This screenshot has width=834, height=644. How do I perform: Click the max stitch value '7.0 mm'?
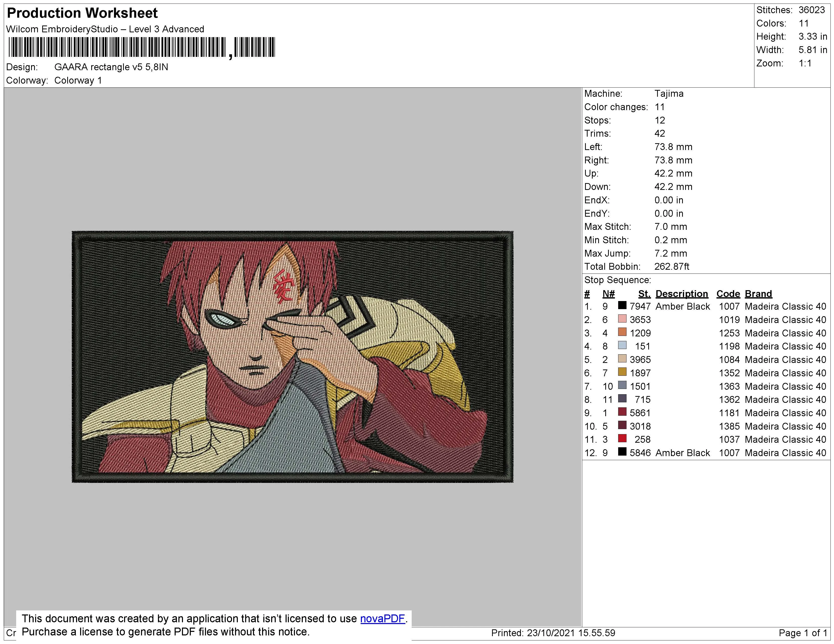(x=670, y=227)
